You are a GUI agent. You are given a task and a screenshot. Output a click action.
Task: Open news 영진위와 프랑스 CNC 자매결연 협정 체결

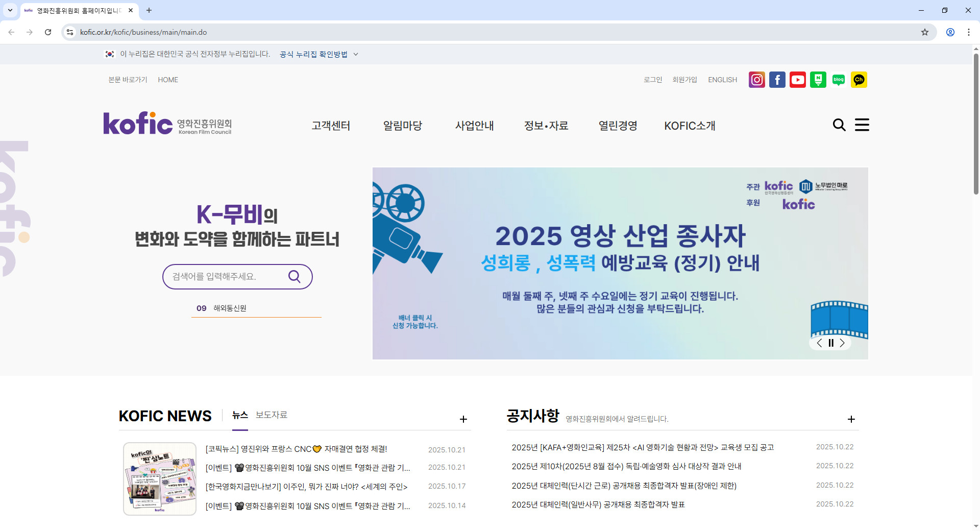296,449
